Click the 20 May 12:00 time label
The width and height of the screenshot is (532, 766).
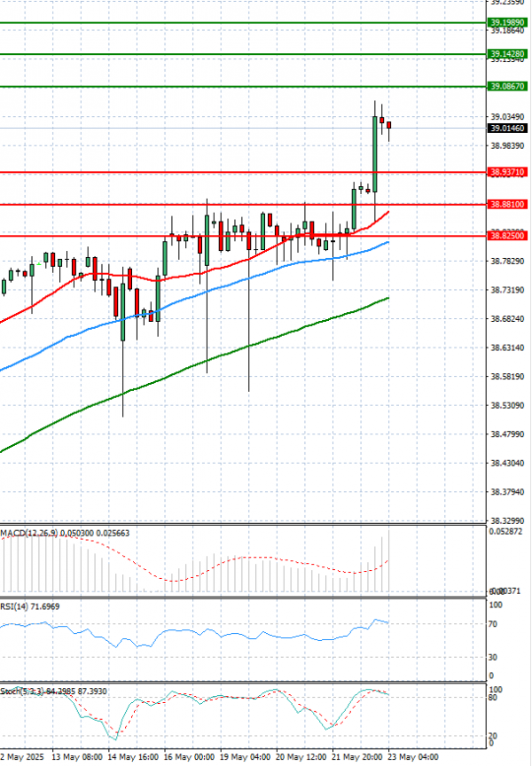(301, 757)
